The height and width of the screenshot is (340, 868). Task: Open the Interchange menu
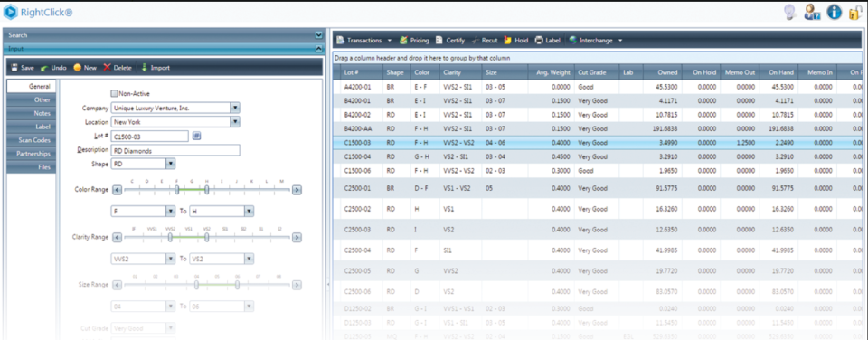tap(596, 41)
